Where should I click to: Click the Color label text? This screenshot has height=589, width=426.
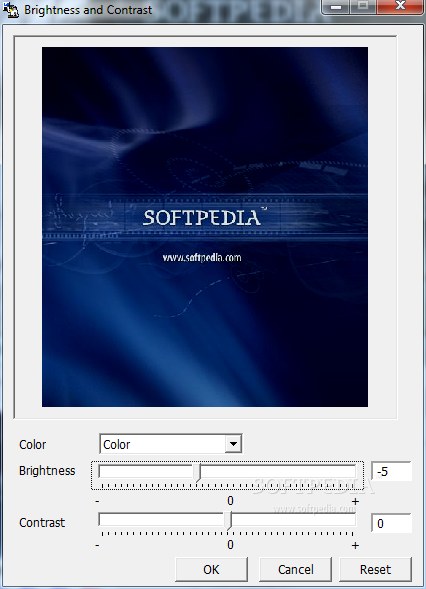(32, 444)
